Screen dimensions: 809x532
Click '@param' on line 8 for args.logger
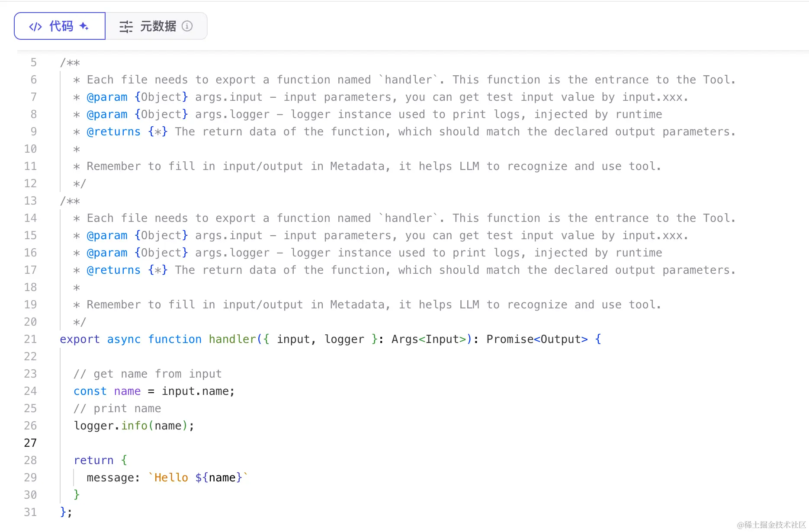pos(107,114)
